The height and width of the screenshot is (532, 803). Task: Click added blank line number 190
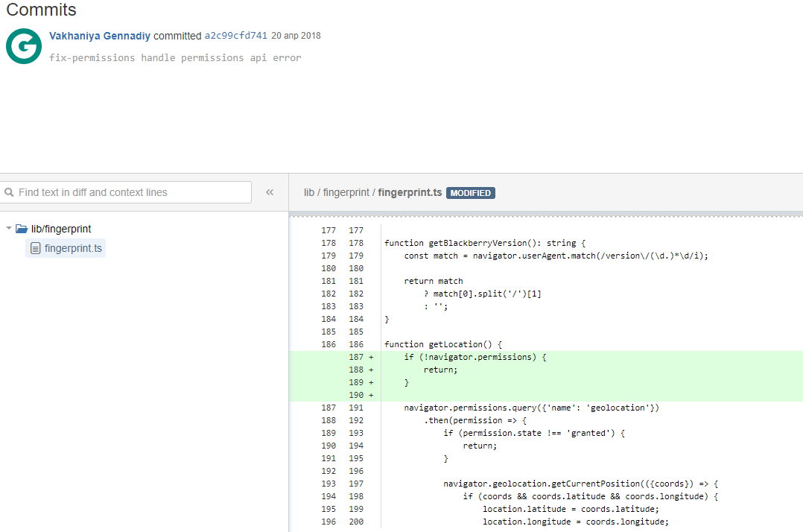point(361,396)
